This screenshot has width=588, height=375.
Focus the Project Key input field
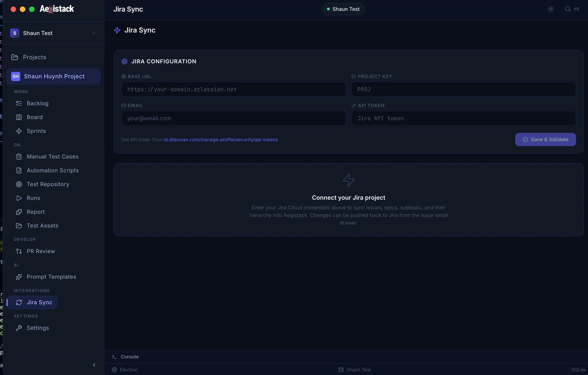coord(463,89)
